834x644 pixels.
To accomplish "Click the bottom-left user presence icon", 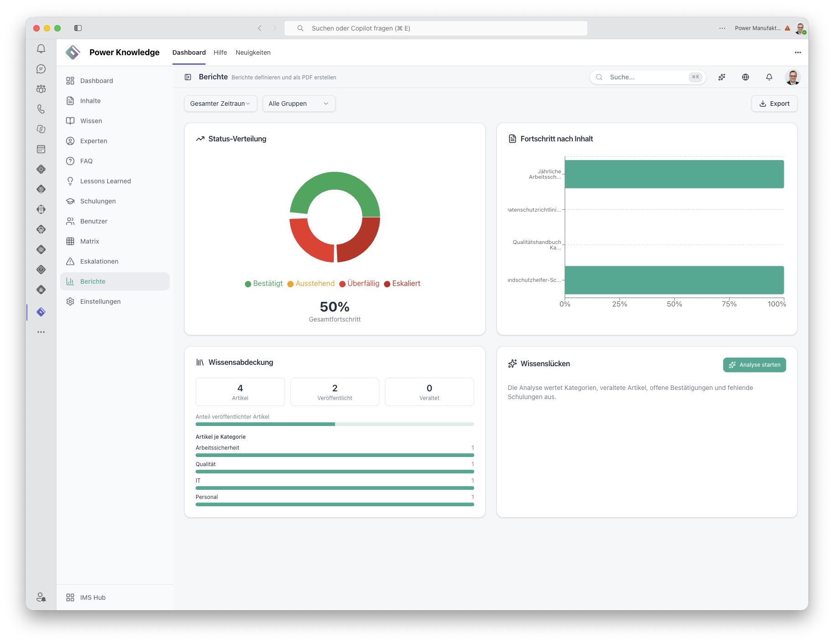I will (41, 597).
